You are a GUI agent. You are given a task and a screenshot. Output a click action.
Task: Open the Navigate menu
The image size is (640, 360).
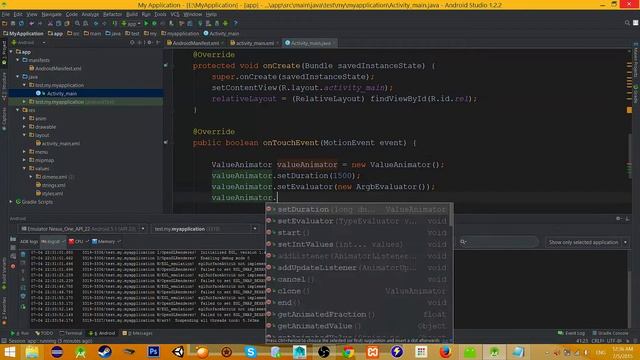(51, 14)
